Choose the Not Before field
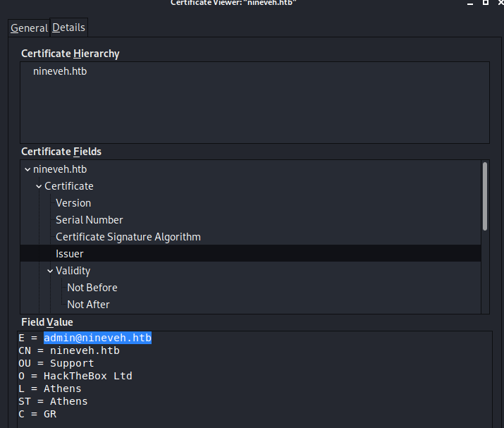This screenshot has width=504, height=428. point(92,288)
